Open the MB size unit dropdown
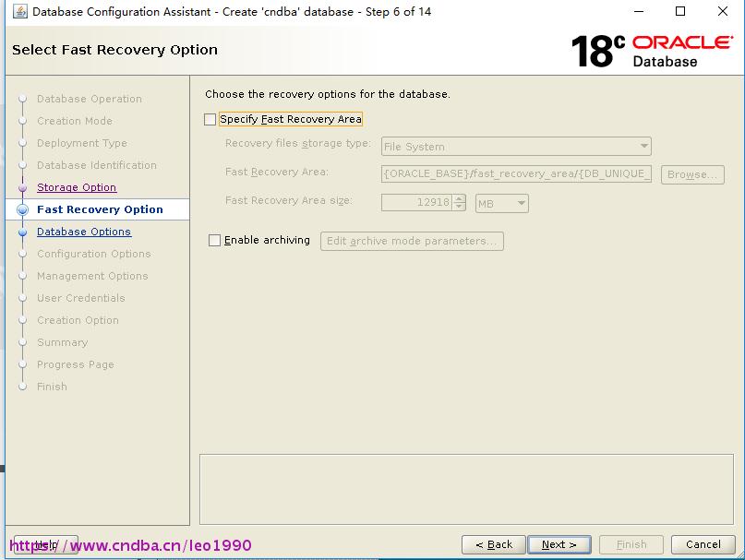This screenshot has height=560, width=745. tap(501, 203)
